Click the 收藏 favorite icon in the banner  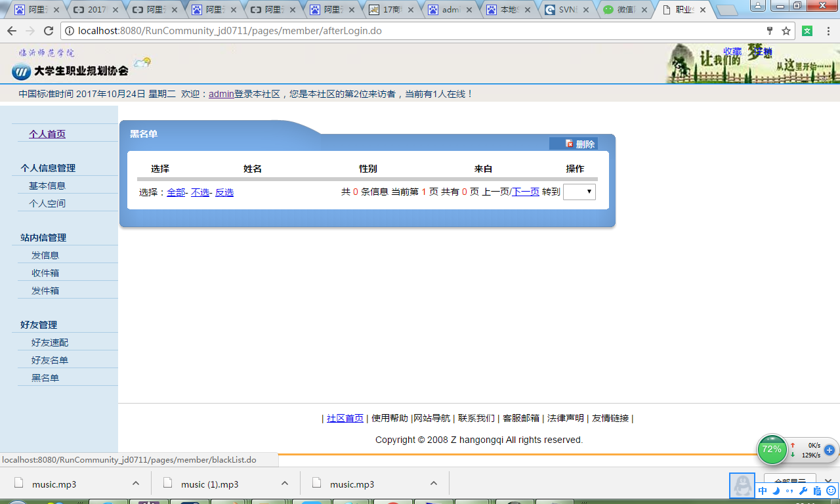732,51
